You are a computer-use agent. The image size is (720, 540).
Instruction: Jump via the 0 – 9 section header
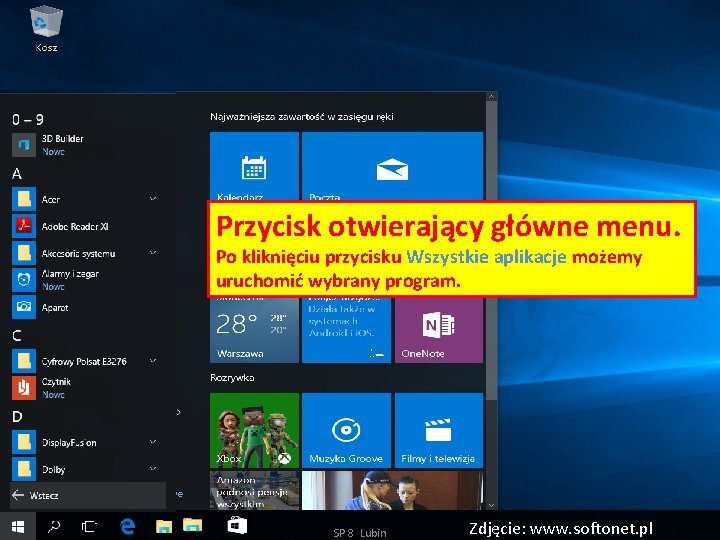[x=28, y=120]
